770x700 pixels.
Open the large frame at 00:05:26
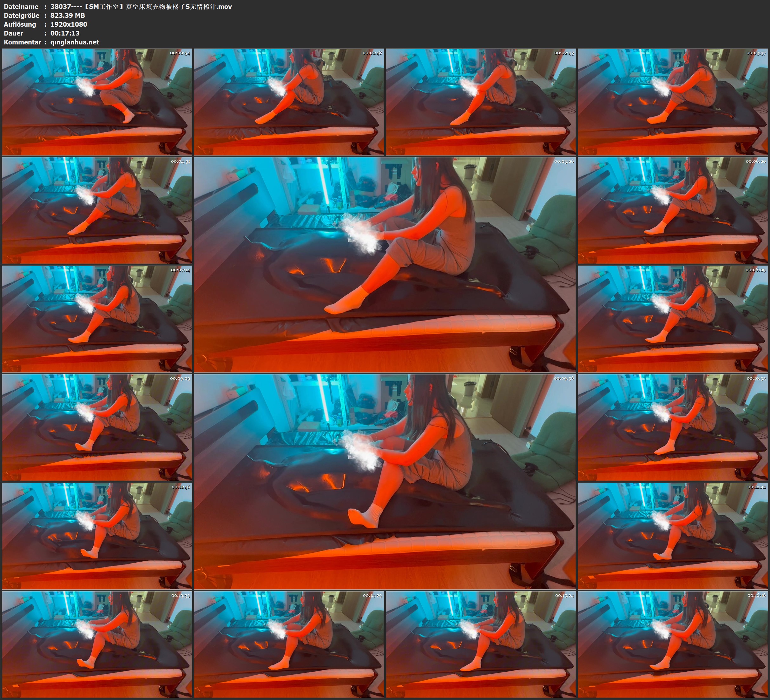coord(385,264)
